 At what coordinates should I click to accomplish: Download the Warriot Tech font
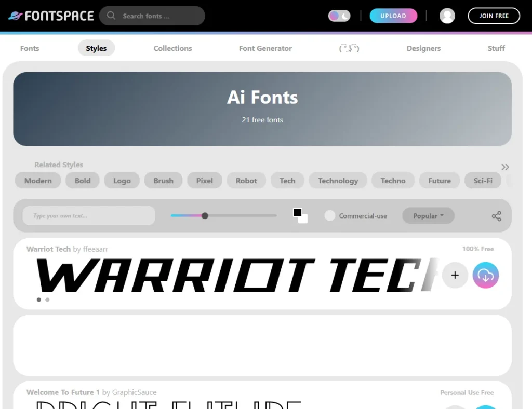pyautogui.click(x=485, y=275)
